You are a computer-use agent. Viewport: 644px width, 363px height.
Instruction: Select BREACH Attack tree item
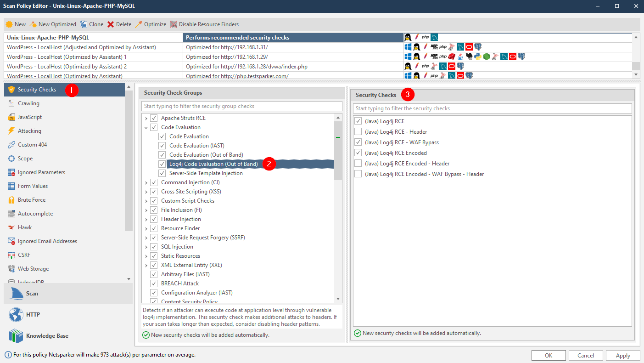(x=180, y=284)
